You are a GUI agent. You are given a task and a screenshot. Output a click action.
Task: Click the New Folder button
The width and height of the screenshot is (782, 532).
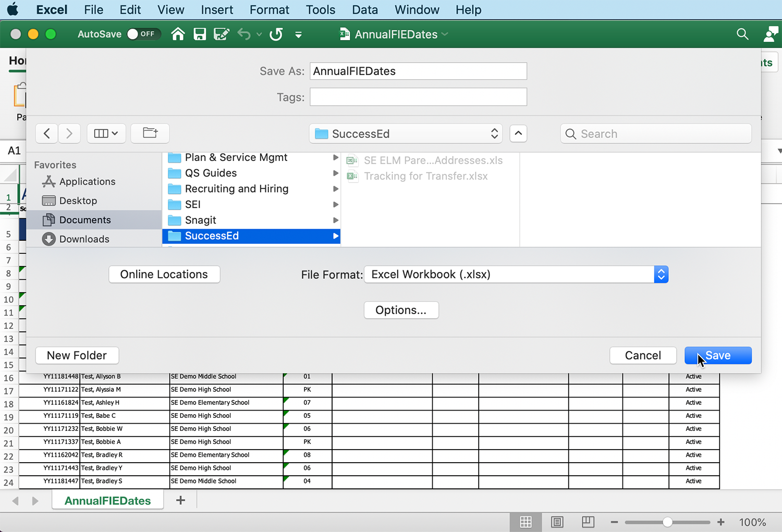coord(77,355)
